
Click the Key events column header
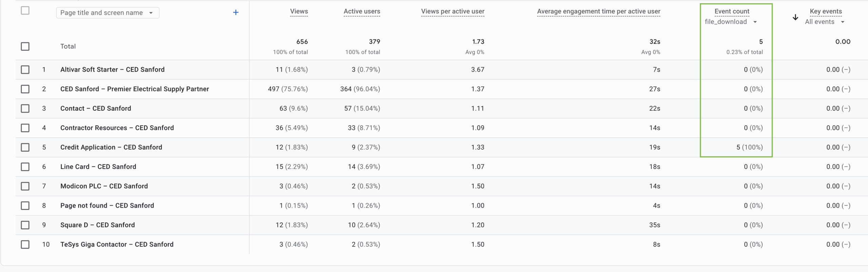click(826, 12)
